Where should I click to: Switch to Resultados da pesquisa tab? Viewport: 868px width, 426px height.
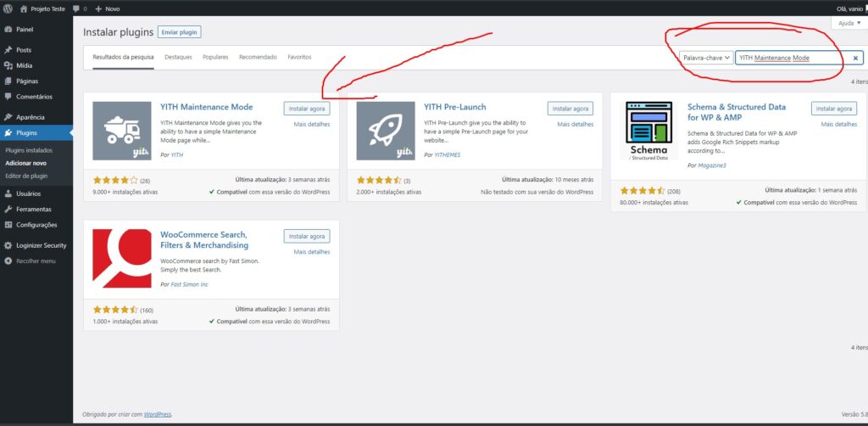pos(124,57)
